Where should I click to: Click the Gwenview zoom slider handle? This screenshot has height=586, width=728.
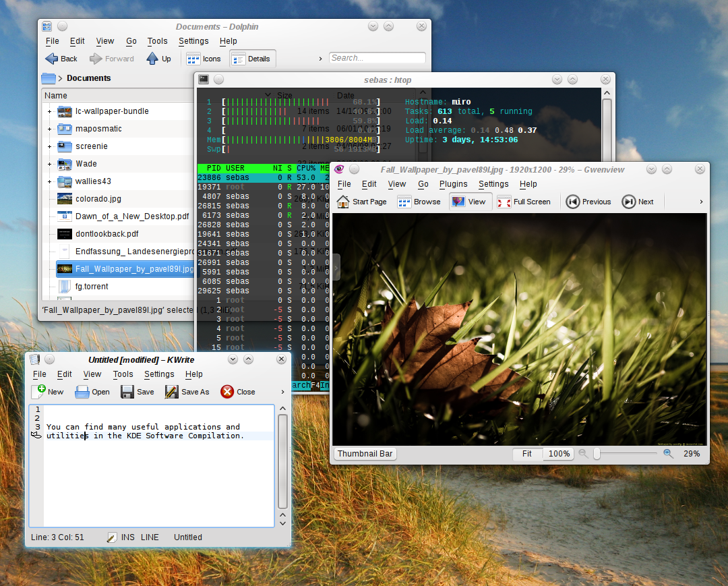coord(597,454)
